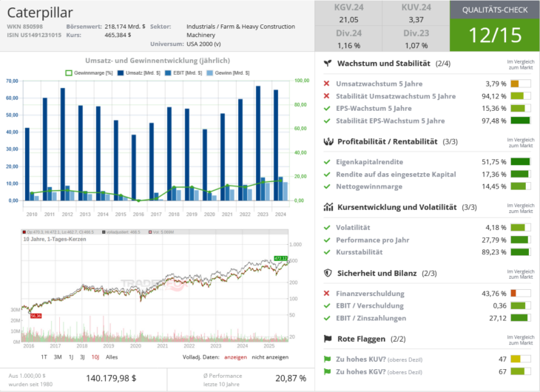Click the plant icon beside Wachstum und Stabilität

pos(328,63)
